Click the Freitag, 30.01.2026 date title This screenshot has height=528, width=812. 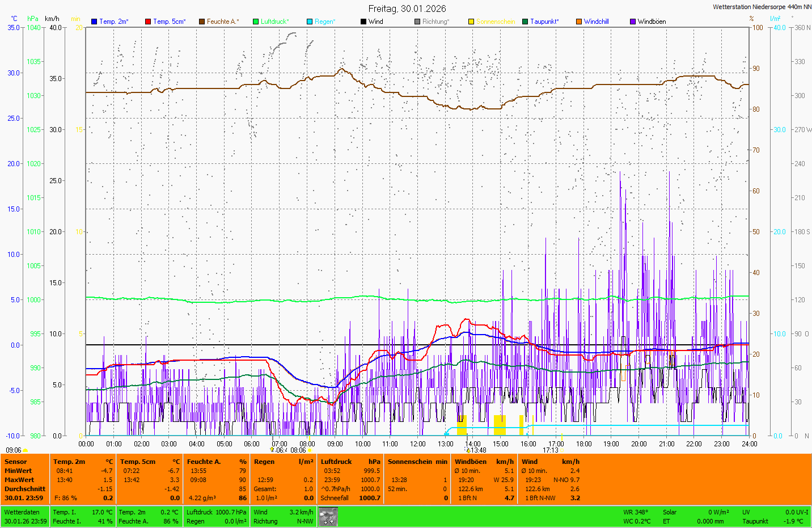(x=407, y=9)
